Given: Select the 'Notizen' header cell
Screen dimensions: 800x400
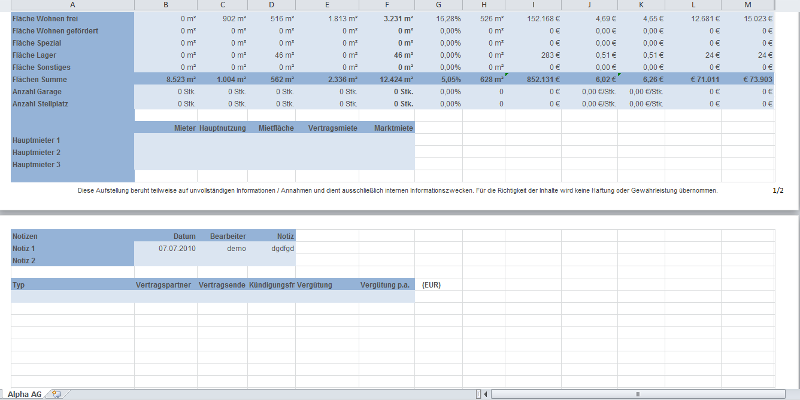Looking at the screenshot, I should point(72,236).
